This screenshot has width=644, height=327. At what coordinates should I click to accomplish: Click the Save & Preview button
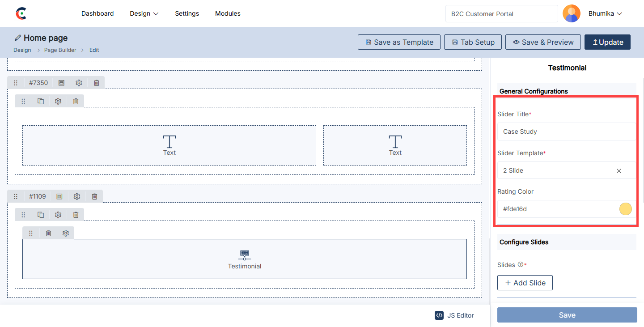coord(543,42)
